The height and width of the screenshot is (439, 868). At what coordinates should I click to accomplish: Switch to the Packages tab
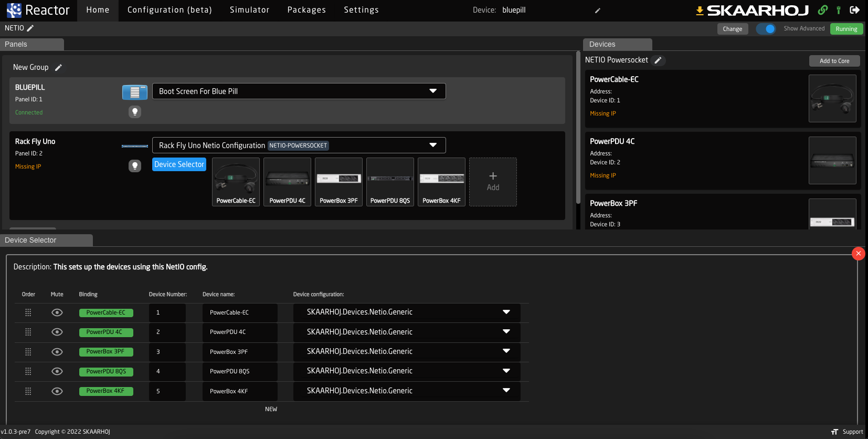pos(306,10)
